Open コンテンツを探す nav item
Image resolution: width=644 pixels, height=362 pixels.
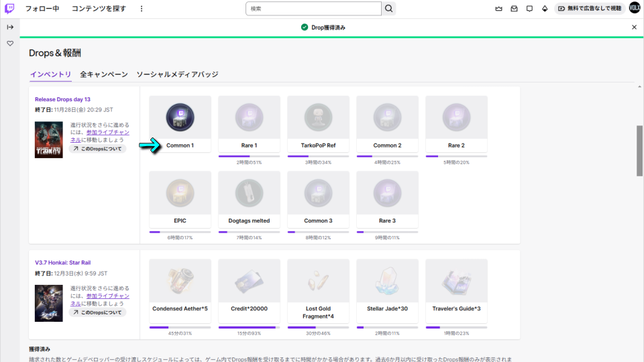99,9
